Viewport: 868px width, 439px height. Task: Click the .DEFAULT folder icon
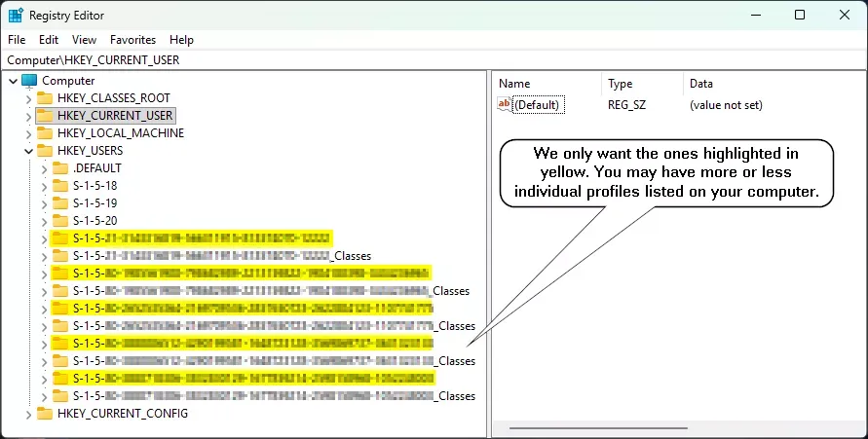[59, 168]
